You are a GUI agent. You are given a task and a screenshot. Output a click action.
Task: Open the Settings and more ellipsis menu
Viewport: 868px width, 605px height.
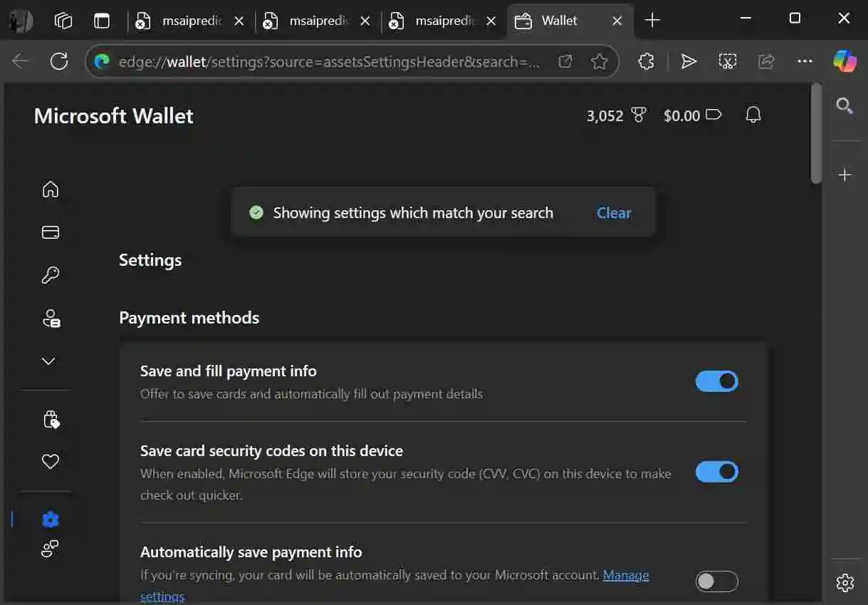(x=805, y=62)
